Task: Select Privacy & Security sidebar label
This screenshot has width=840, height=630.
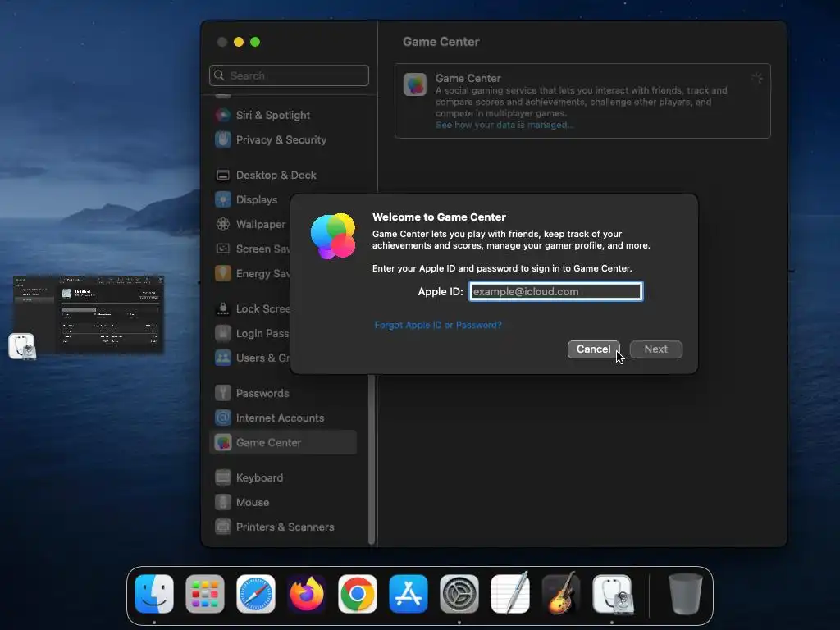Action: tap(281, 139)
